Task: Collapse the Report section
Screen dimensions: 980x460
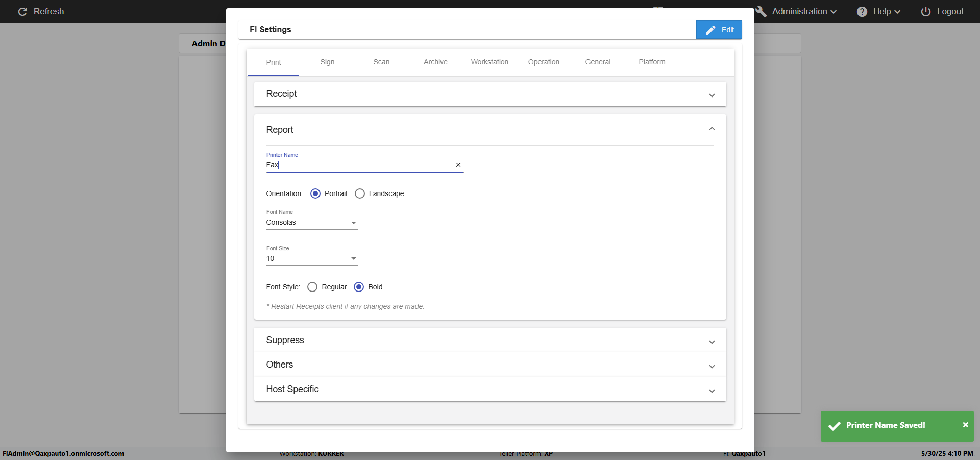Action: [712, 129]
